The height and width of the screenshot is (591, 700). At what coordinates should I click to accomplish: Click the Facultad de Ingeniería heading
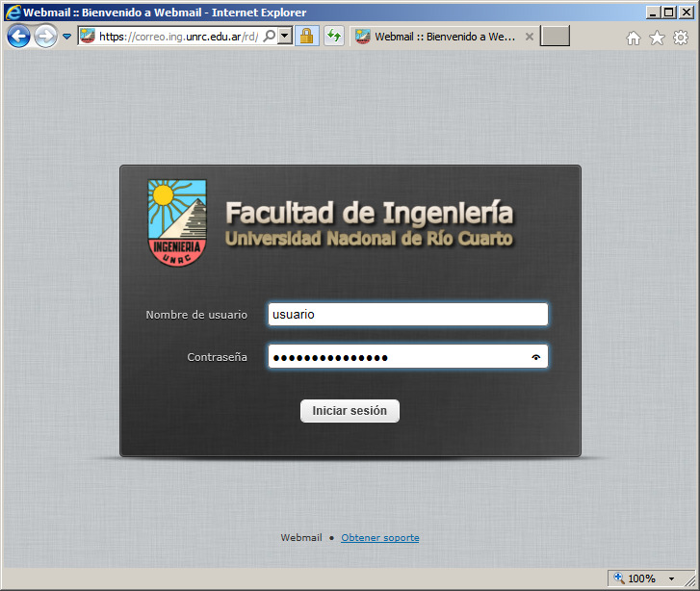(x=369, y=213)
